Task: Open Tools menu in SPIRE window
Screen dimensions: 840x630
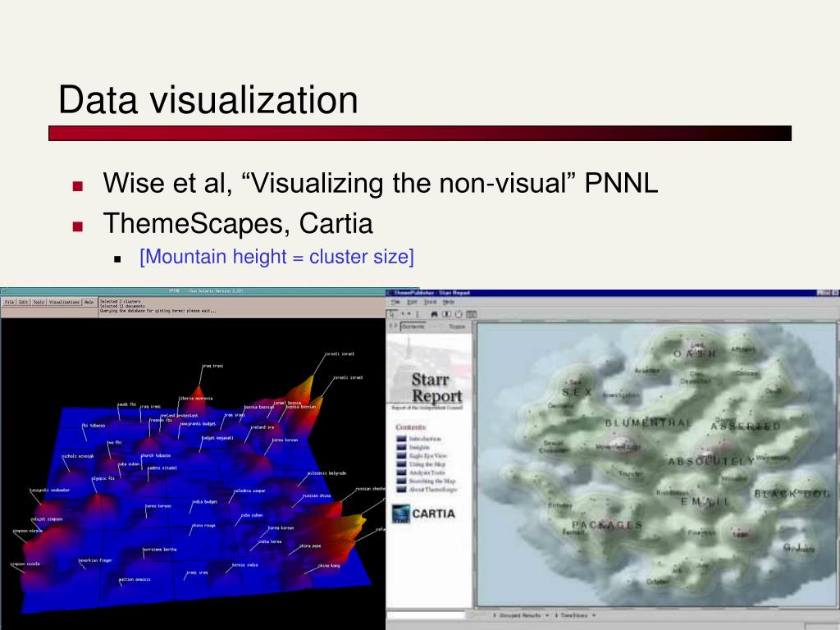Action: coord(39,302)
